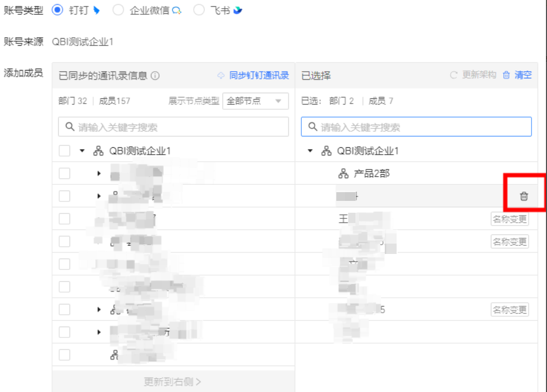Select the 钉钉 radio button
The height and width of the screenshot is (392, 547).
click(58, 10)
